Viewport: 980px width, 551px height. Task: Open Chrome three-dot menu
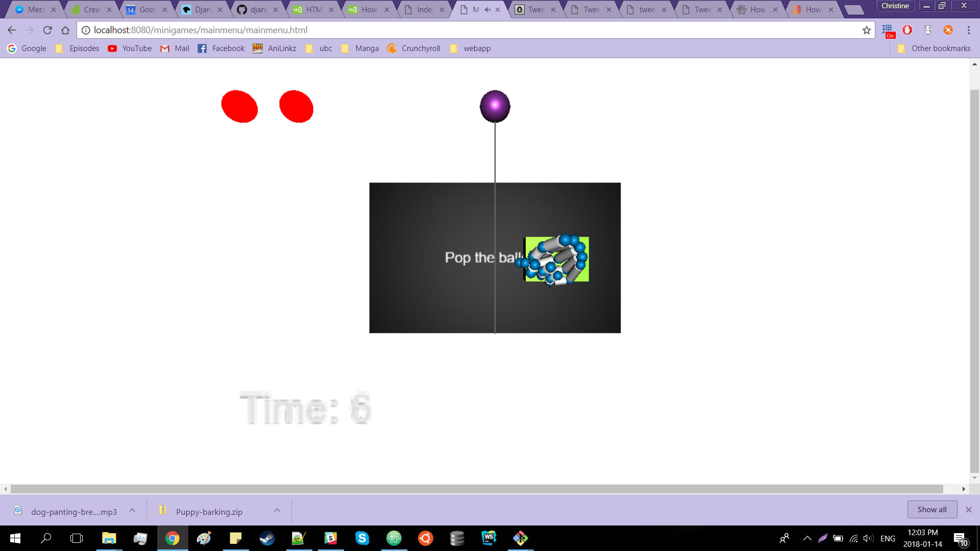point(968,30)
